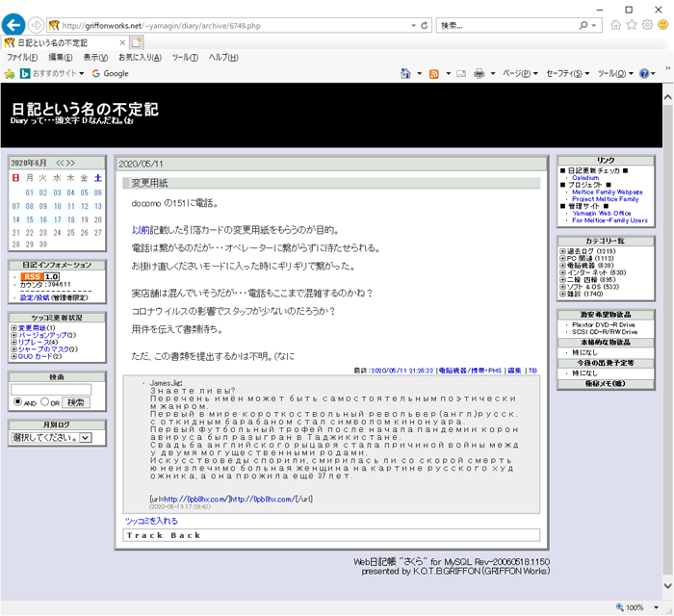
Task: Open the Meltice Family Webpage link
Action: [x=609, y=192]
